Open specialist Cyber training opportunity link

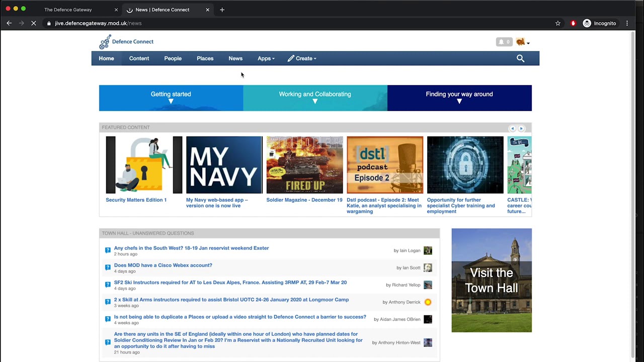(x=461, y=206)
